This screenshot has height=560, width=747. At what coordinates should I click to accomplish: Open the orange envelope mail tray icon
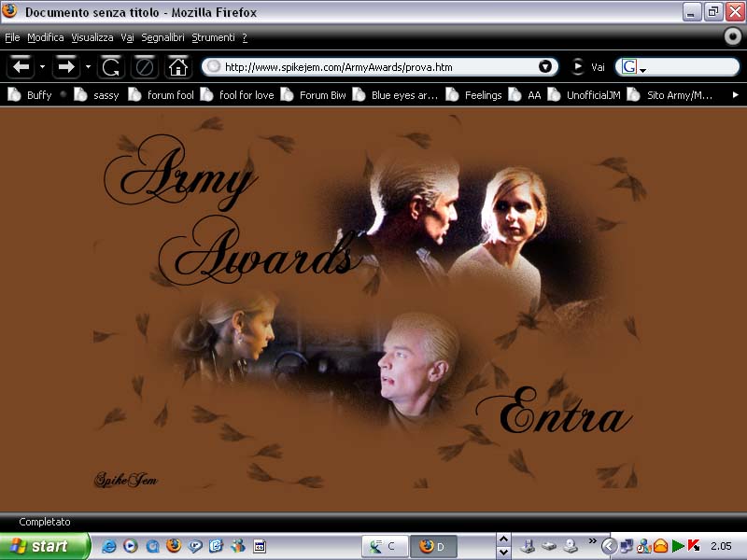[x=660, y=546]
